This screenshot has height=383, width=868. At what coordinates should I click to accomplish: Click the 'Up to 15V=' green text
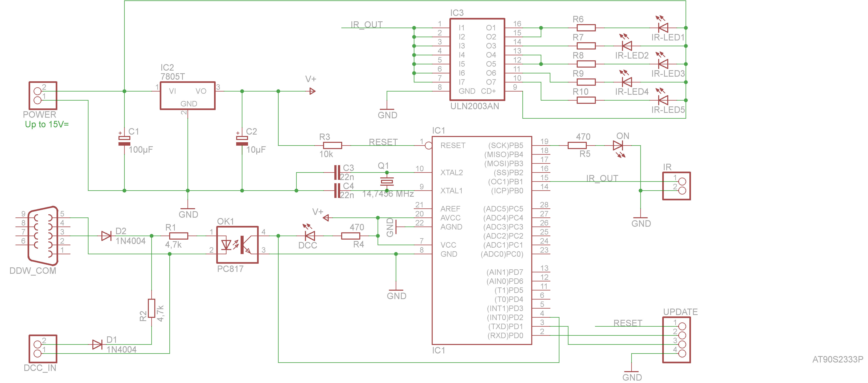pyautogui.click(x=47, y=124)
